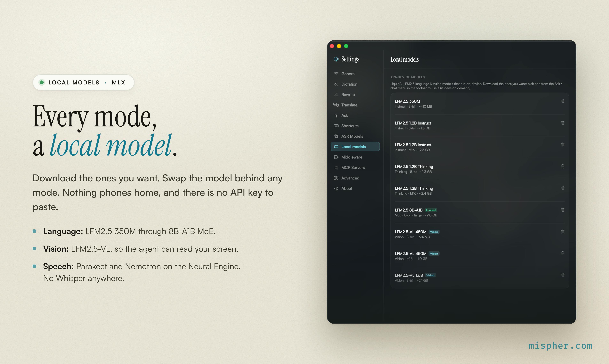This screenshot has width=609, height=364.
Task: Switch to the Advanced settings section
Action: (x=355, y=178)
